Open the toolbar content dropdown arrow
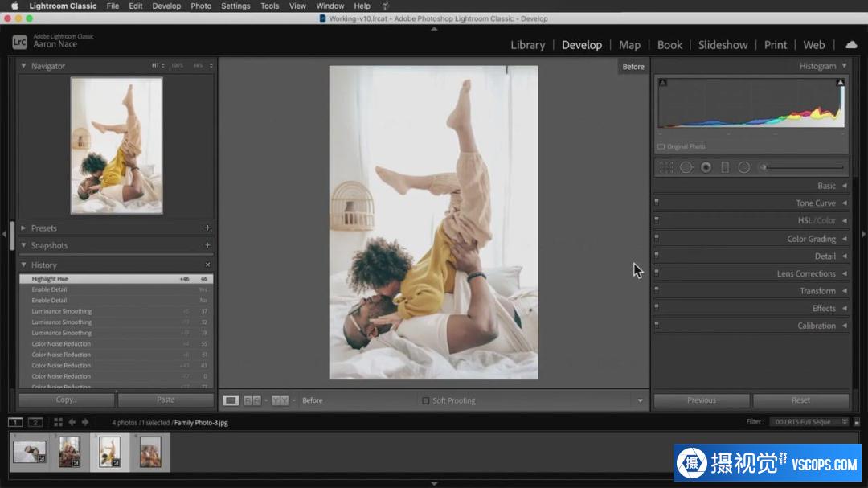868x488 pixels. coord(640,400)
